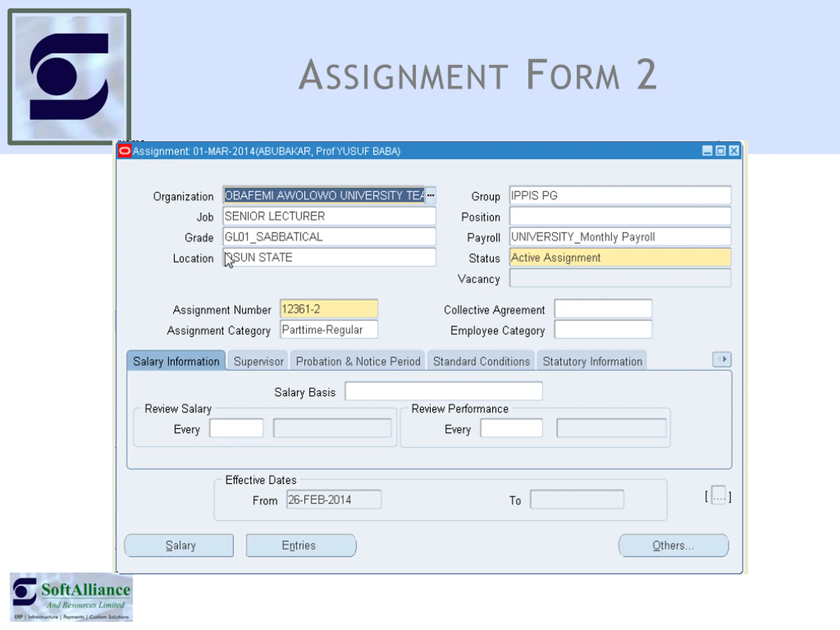
Task: Click the Grade field GL01_SABBATICAL
Action: point(329,237)
